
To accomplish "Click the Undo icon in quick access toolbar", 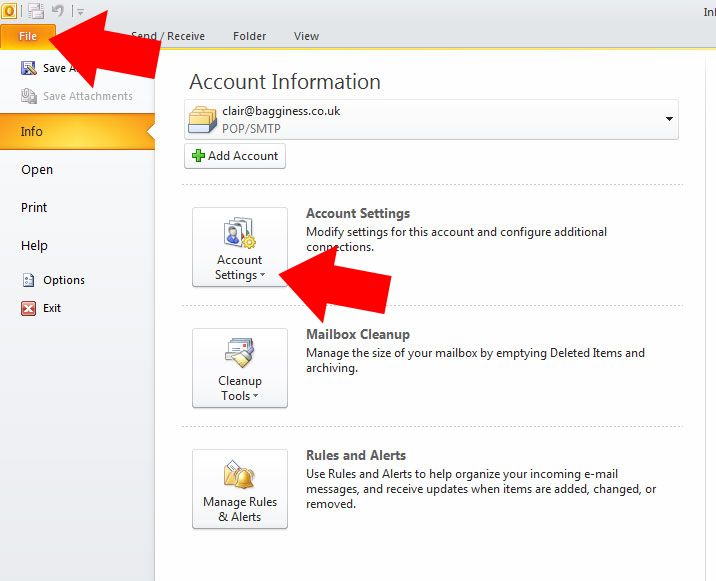I will 59,11.
